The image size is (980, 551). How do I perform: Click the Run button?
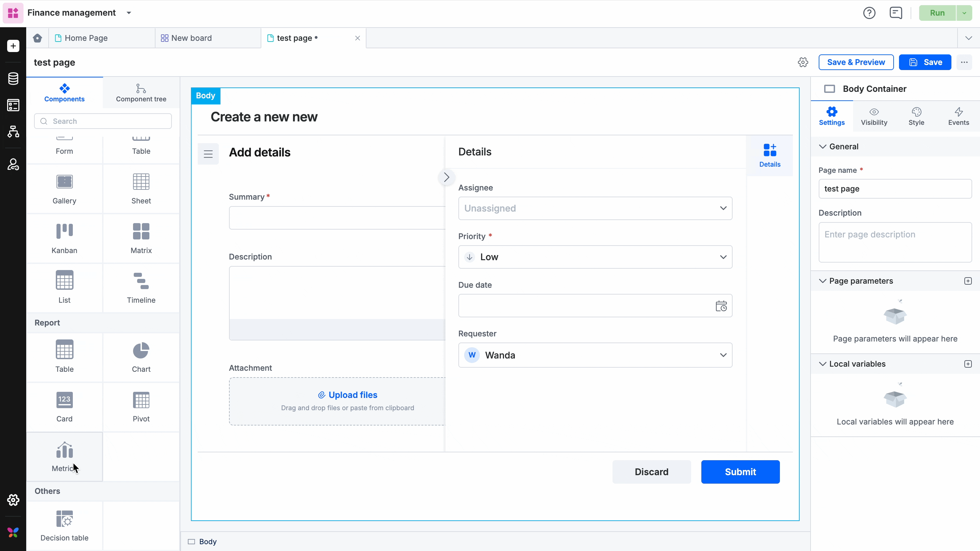coord(937,13)
